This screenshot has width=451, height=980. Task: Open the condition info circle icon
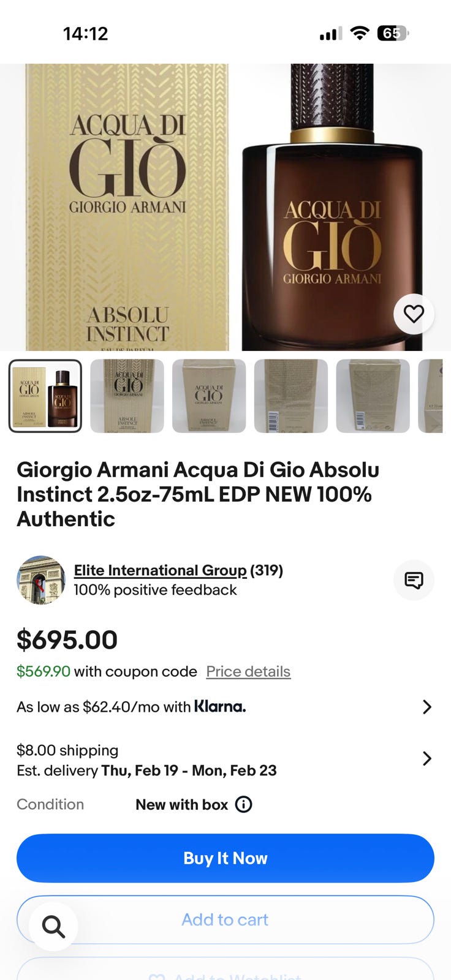(x=244, y=804)
